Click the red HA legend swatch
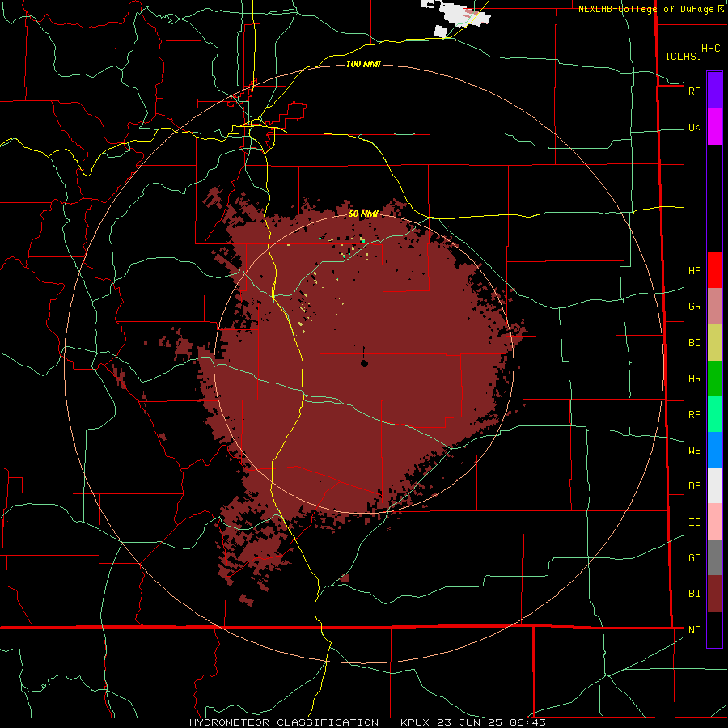728x728 pixels. click(714, 270)
